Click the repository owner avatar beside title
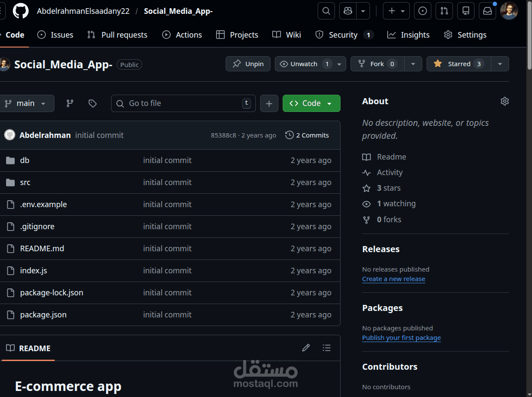 point(4,64)
